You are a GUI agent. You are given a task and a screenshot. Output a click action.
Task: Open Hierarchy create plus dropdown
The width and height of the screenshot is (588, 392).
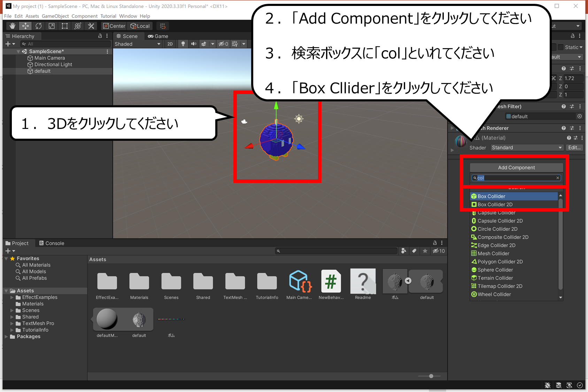(x=10, y=44)
